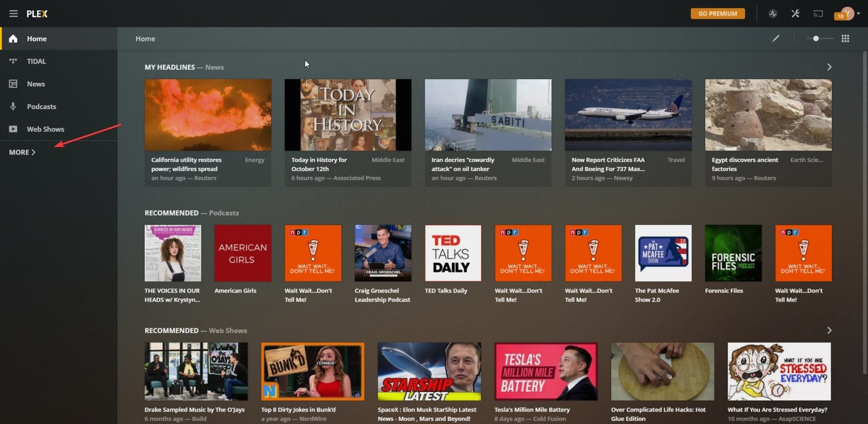Image resolution: width=868 pixels, height=424 pixels.
Task: Expand the MORE sidebar section
Action: [22, 153]
